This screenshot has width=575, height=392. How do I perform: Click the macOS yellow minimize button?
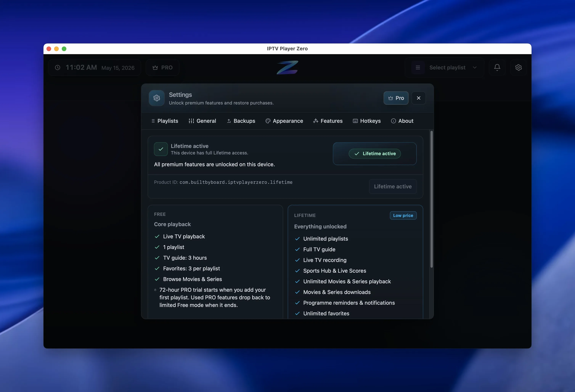click(56, 49)
